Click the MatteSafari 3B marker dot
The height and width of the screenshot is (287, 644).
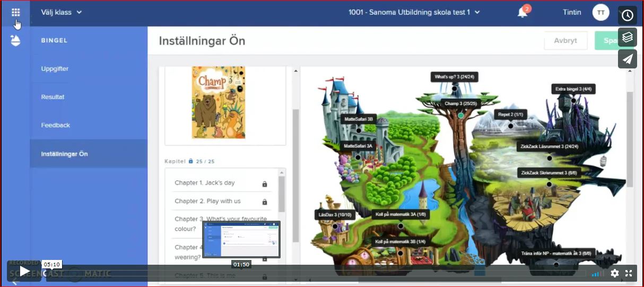click(359, 131)
